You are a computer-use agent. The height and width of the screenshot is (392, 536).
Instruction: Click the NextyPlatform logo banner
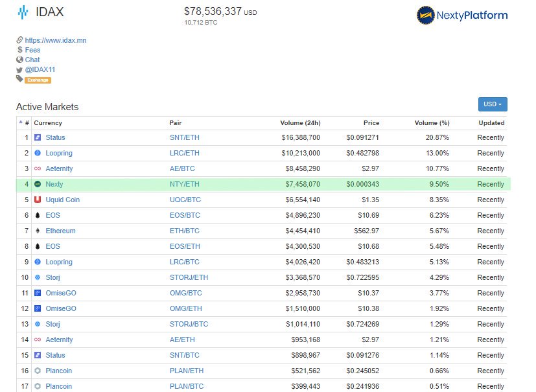[462, 15]
